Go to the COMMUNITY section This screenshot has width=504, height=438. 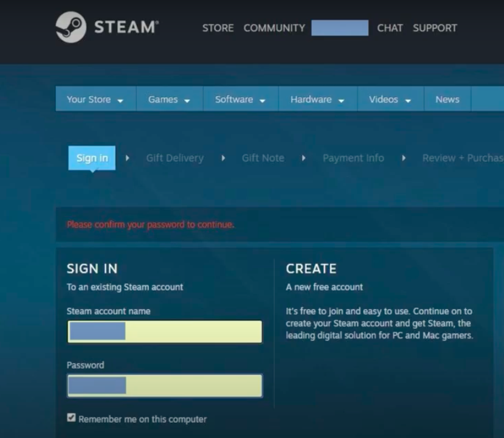274,28
